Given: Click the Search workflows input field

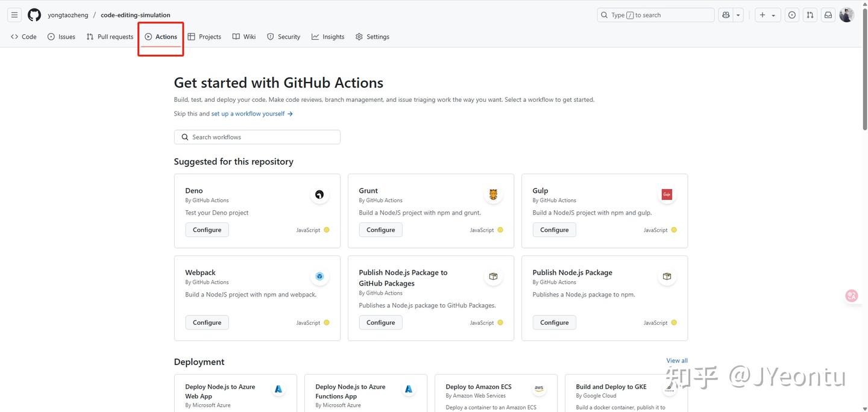Looking at the screenshot, I should pyautogui.click(x=257, y=137).
